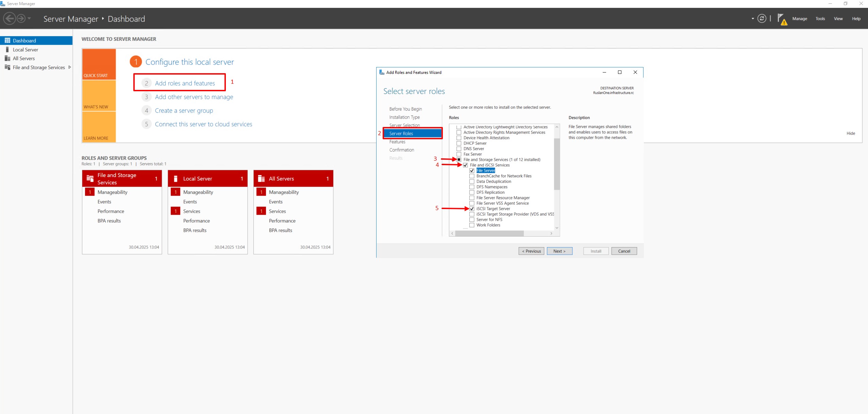Go to Features wizard step
The image size is (868, 414).
coord(397,142)
